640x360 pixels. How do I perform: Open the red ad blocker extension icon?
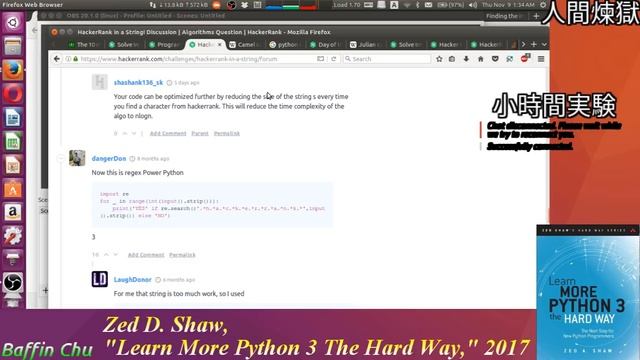(525, 58)
